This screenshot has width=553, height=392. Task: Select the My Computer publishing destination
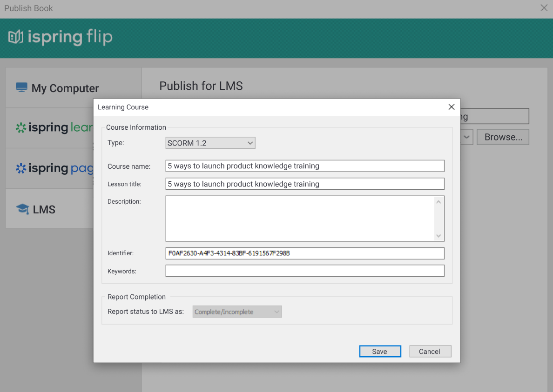tap(65, 88)
